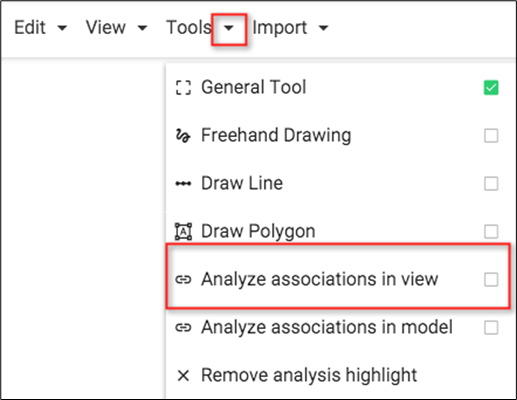Open the View dropdown arrow
This screenshot has height=400, width=517.
point(142,28)
